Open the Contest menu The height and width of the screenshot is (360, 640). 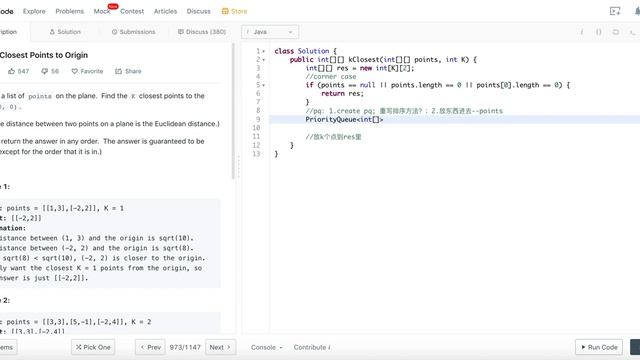pos(132,11)
